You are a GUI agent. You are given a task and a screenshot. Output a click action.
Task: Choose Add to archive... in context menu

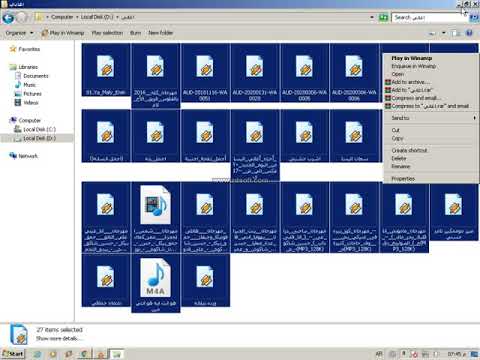click(x=431, y=82)
